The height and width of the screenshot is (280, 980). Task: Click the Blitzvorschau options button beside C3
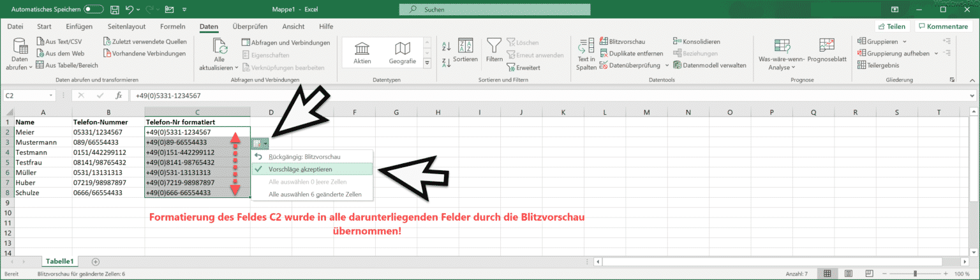click(261, 144)
